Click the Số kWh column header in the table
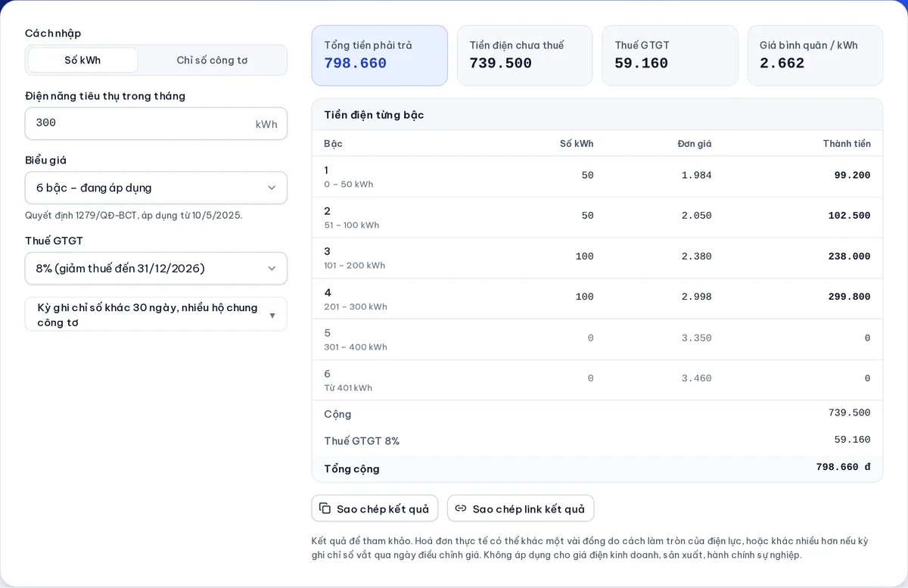The height and width of the screenshot is (588, 908). (x=577, y=144)
